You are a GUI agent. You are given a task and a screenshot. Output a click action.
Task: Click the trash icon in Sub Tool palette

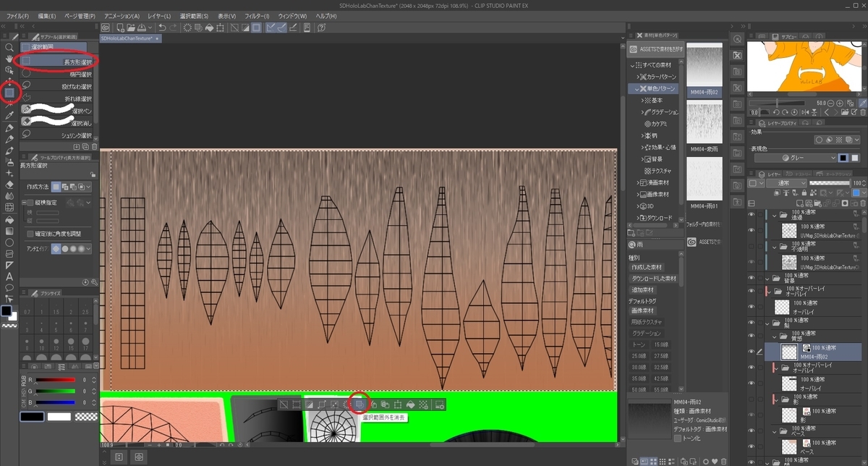(94, 146)
